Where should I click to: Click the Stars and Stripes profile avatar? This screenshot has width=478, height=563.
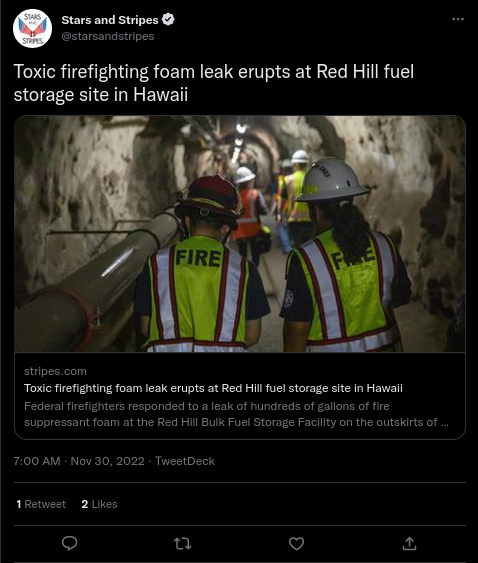tap(32, 28)
